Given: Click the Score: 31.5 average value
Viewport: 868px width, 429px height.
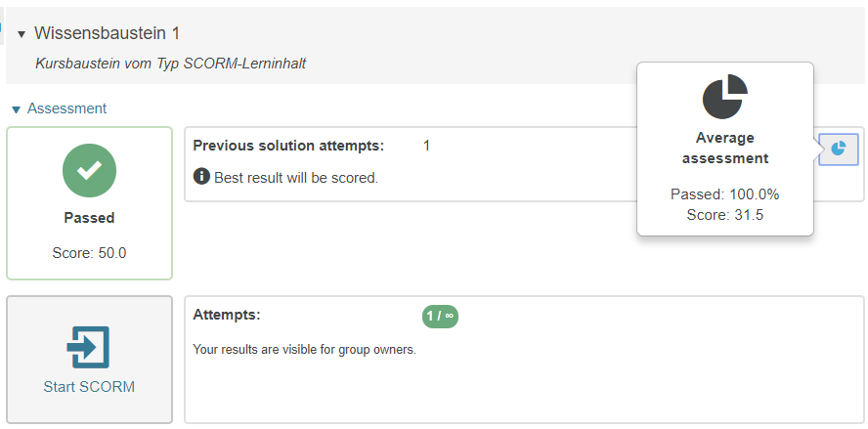Looking at the screenshot, I should [x=724, y=215].
